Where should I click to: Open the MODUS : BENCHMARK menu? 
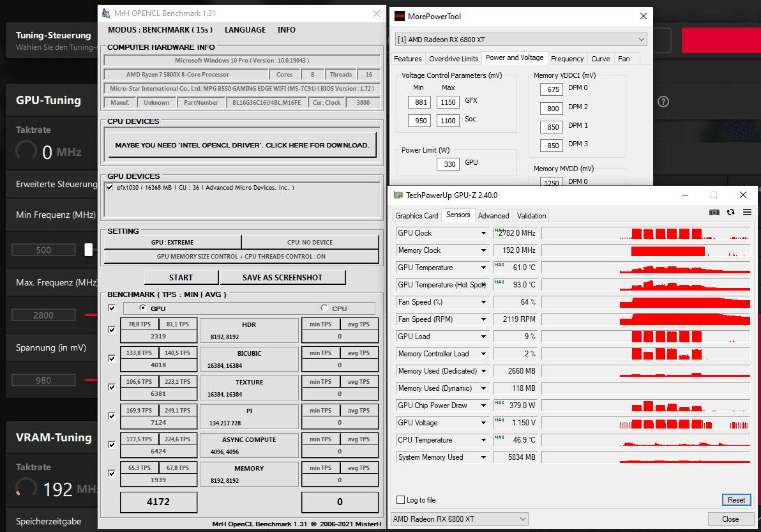160,29
